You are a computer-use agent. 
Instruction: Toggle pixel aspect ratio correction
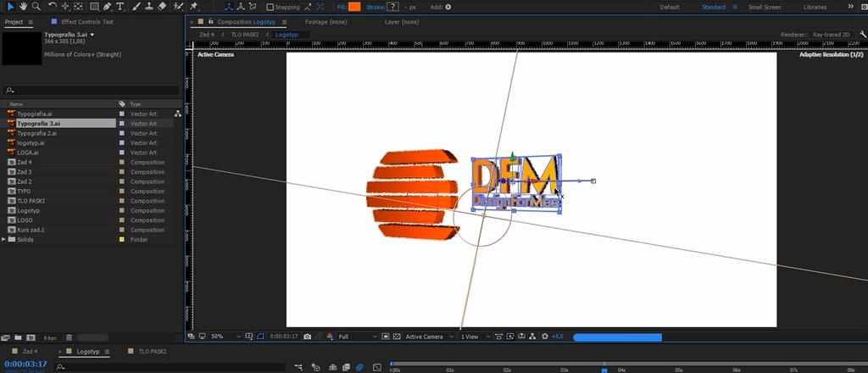[x=498, y=337]
